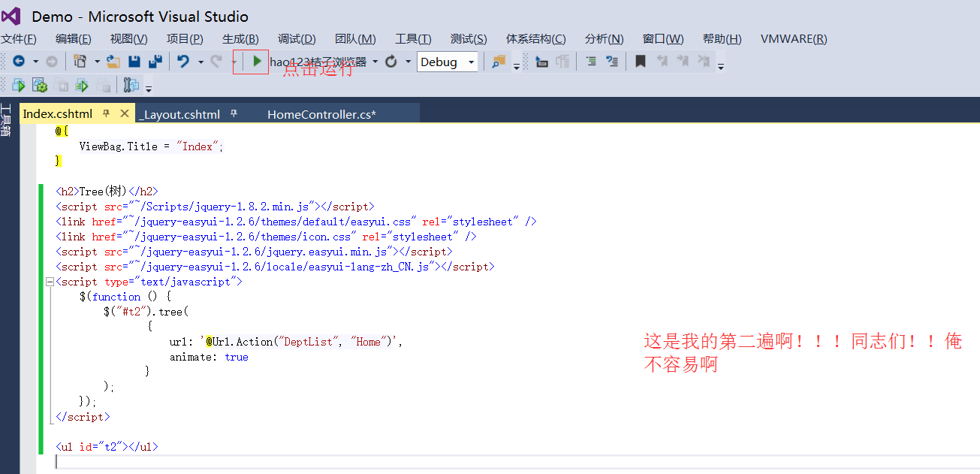Toggle a bookmark with the black bookmark icon
This screenshot has height=474, width=980.
click(641, 62)
